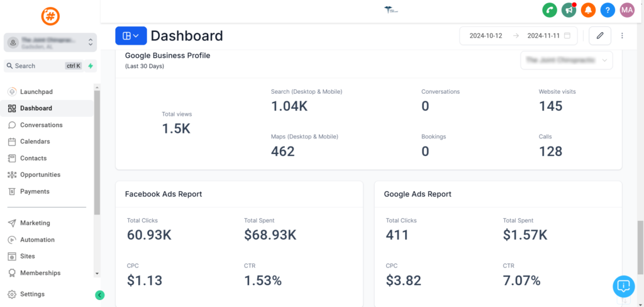Open the blue dashboard selector dropdown
The image size is (644, 307).
(131, 36)
